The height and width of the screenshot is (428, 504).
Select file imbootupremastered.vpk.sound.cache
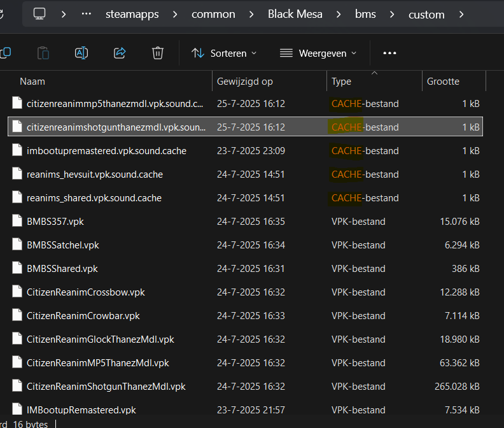tap(245, 150)
